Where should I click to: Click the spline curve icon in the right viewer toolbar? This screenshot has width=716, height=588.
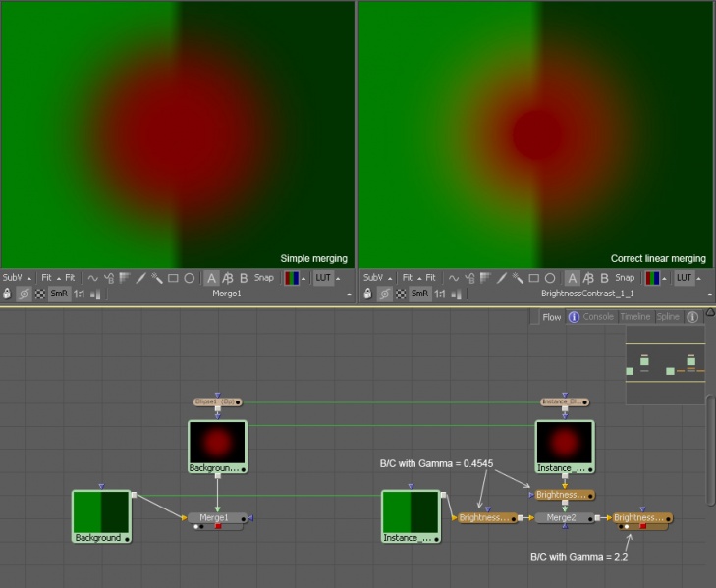pos(454,278)
